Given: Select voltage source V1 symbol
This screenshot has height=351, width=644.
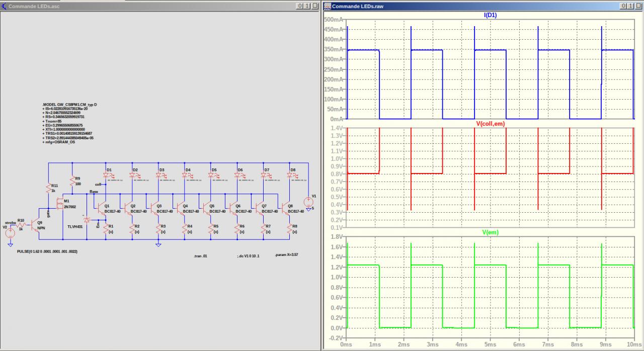Looking at the screenshot, I should click(x=308, y=202).
